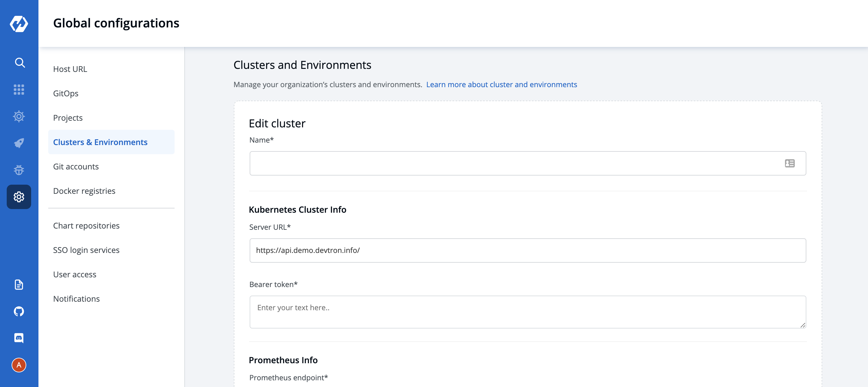Click the user avatar A
868x387 pixels.
click(19, 365)
